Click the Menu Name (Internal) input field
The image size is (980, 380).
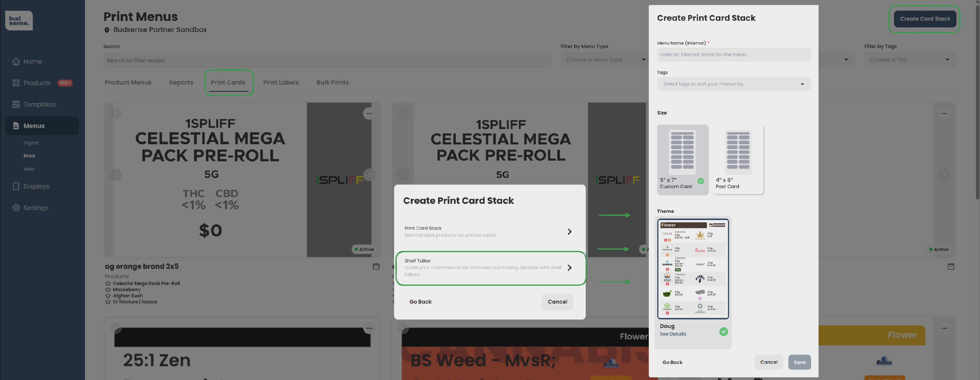click(x=733, y=55)
